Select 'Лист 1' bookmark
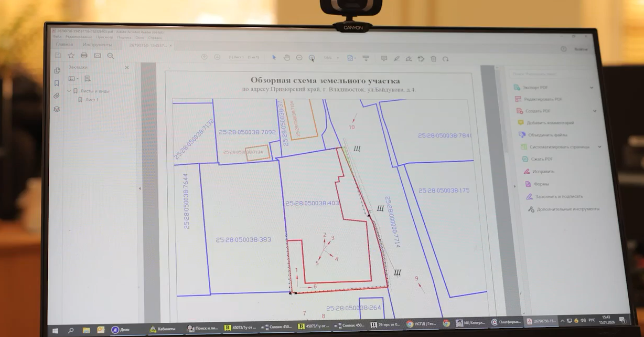 [92, 99]
